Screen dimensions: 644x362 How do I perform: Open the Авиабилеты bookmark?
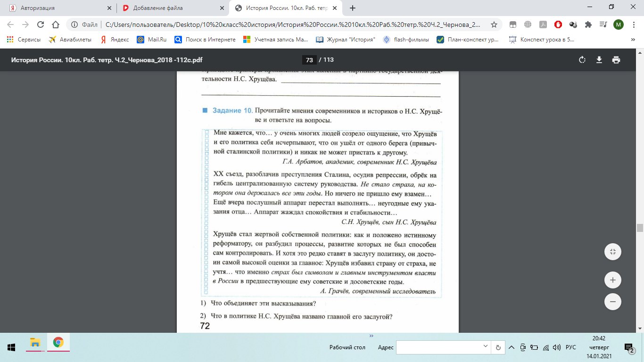[x=70, y=40]
